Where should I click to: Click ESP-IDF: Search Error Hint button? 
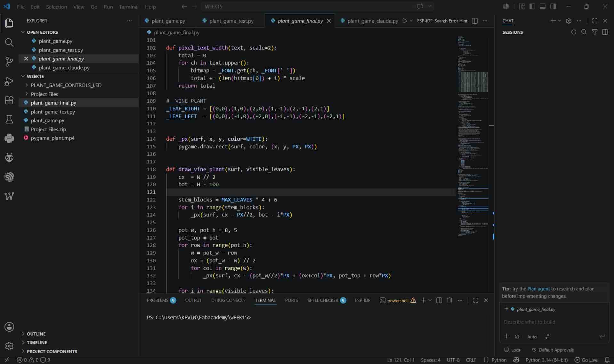442,21
